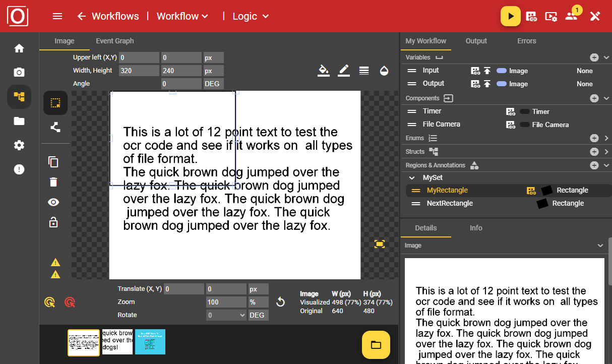The width and height of the screenshot is (612, 364).
Task: Open the camera page in sidebar
Action: coord(19,73)
